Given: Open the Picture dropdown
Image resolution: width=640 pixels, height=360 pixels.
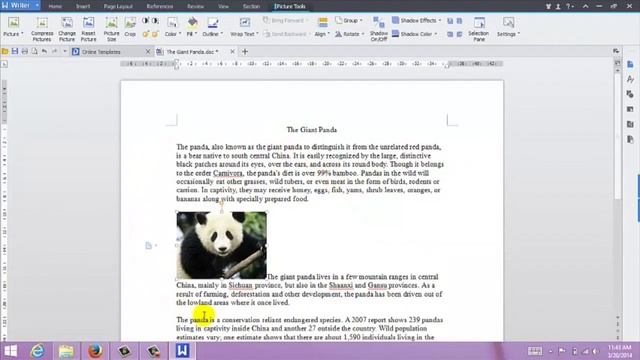Looking at the screenshot, I should [13, 28].
